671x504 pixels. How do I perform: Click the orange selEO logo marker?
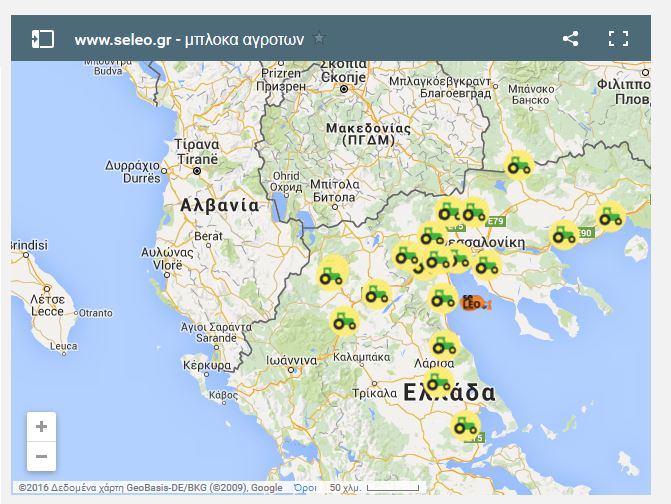click(475, 303)
